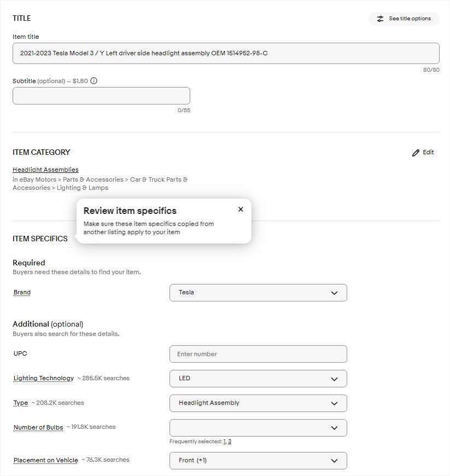The width and height of the screenshot is (450, 476).
Task: Open the Brand dropdown chevron
Action: 334,293
